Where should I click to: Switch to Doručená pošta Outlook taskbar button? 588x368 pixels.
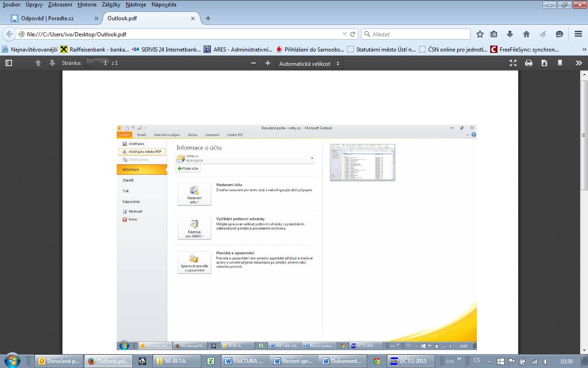60,361
